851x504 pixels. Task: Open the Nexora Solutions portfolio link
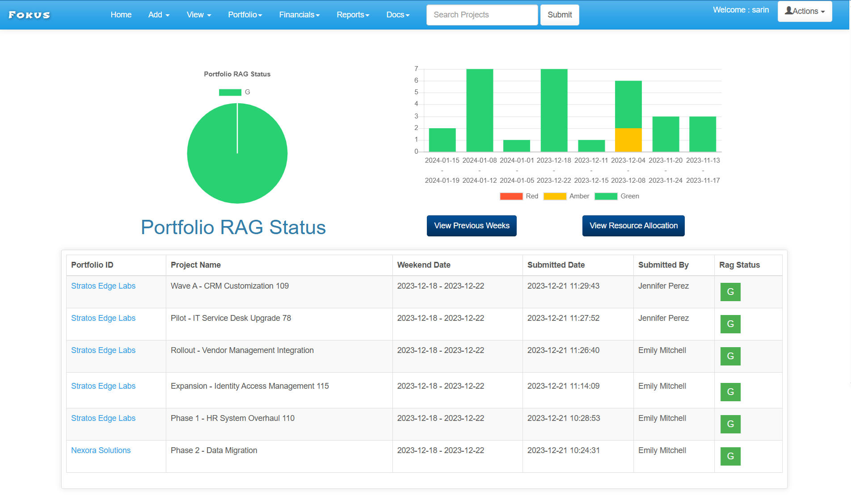(x=101, y=450)
